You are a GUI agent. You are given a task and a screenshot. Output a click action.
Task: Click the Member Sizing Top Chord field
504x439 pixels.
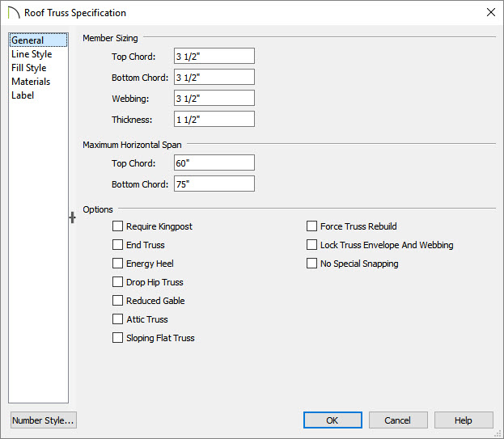coord(214,57)
